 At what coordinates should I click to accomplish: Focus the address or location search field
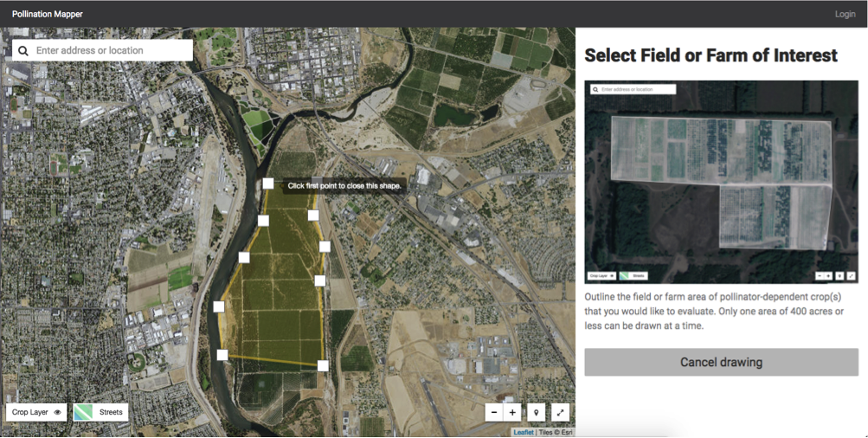tap(102, 50)
